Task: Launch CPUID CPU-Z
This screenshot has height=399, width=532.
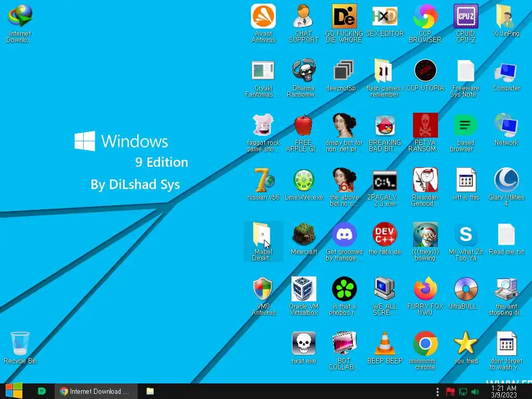Action: pos(465,23)
